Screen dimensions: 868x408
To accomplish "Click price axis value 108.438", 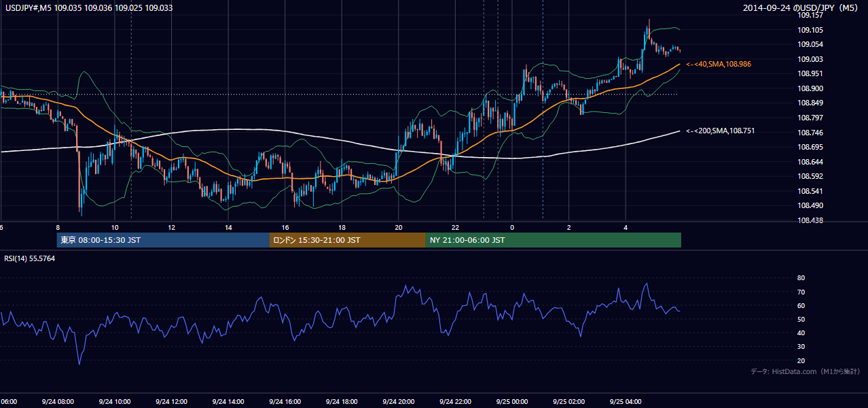I will coord(810,220).
